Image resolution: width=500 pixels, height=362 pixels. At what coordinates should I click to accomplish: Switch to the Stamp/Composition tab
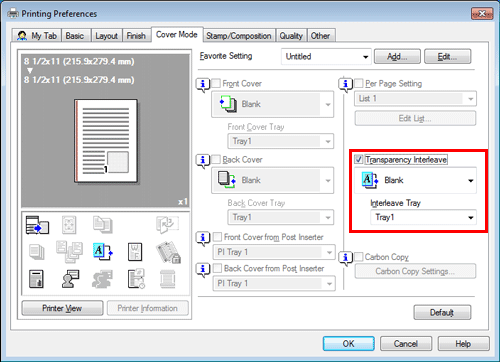coord(239,36)
